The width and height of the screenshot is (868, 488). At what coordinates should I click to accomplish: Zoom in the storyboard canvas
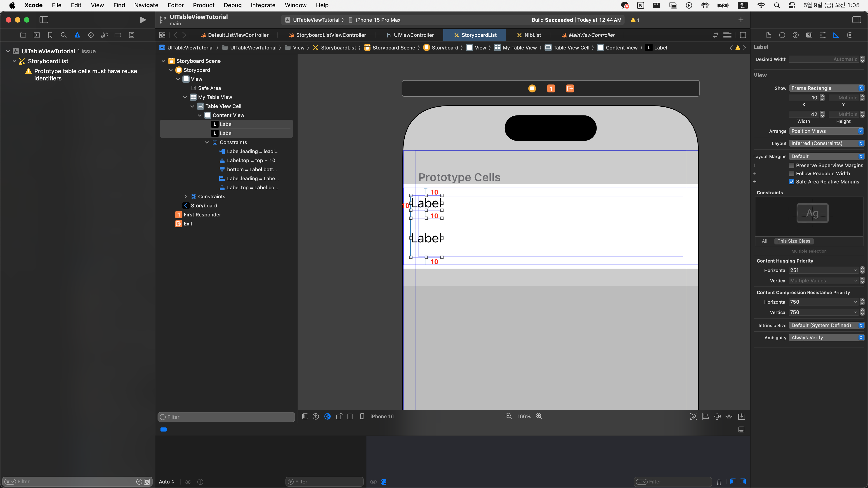tap(539, 416)
